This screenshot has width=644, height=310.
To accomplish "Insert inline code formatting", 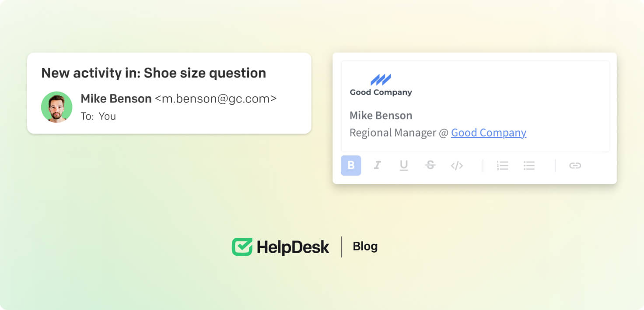I will coord(457,166).
